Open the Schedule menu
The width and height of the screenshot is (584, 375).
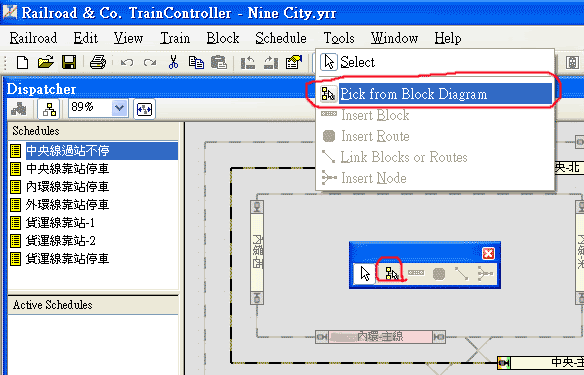[281, 38]
